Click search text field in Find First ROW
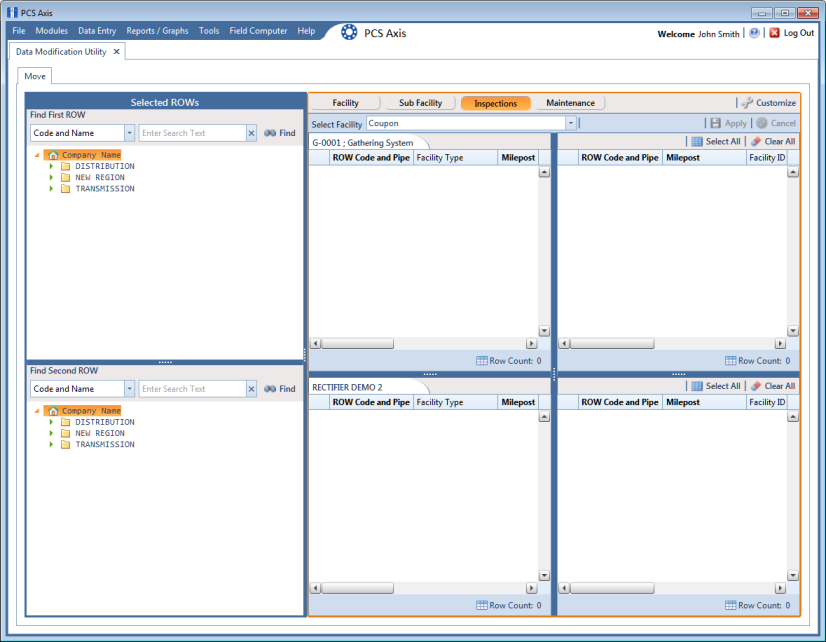Screen dimensions: 826x642 coord(193,133)
